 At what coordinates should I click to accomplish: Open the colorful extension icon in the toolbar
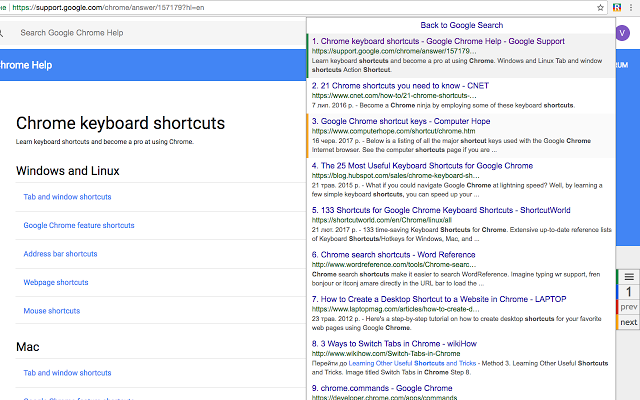click(617, 7)
